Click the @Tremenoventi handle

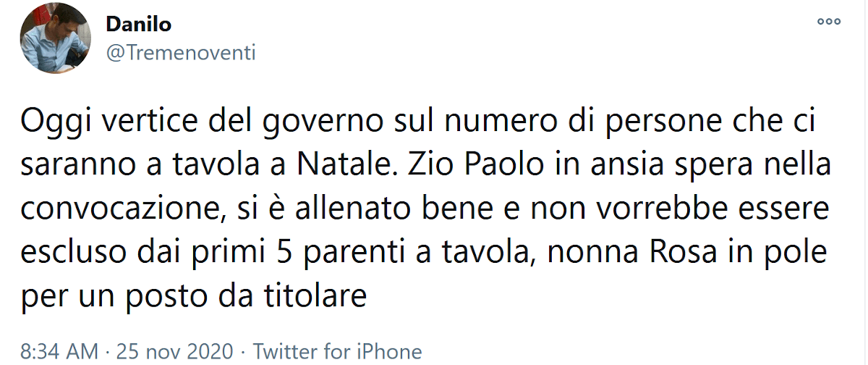(x=181, y=53)
